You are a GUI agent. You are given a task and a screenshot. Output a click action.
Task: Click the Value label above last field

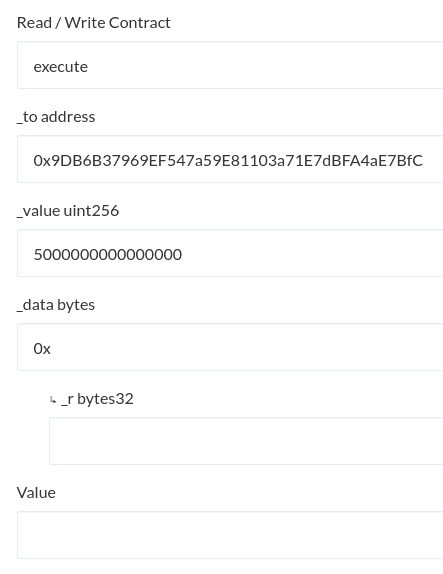pyautogui.click(x=36, y=493)
